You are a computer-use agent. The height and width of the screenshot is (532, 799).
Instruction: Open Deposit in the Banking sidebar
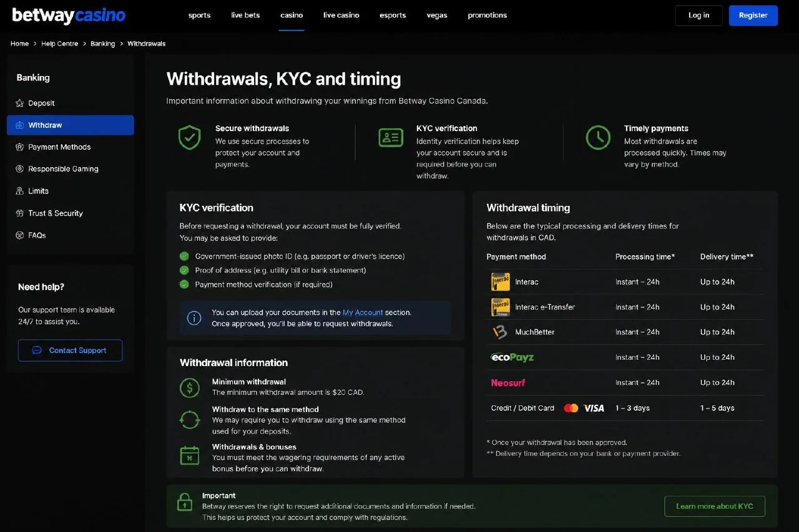pyautogui.click(x=71, y=103)
